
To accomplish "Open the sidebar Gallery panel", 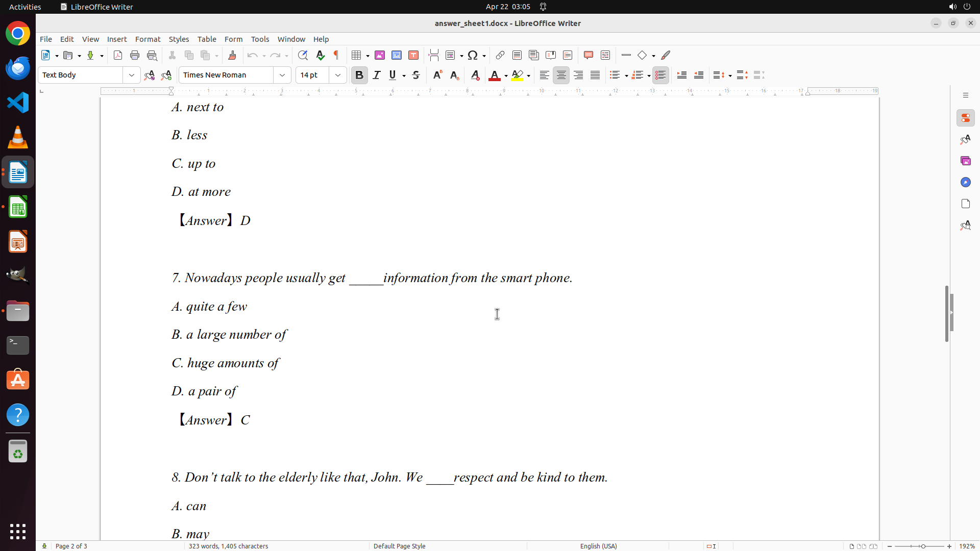I will click(x=965, y=161).
